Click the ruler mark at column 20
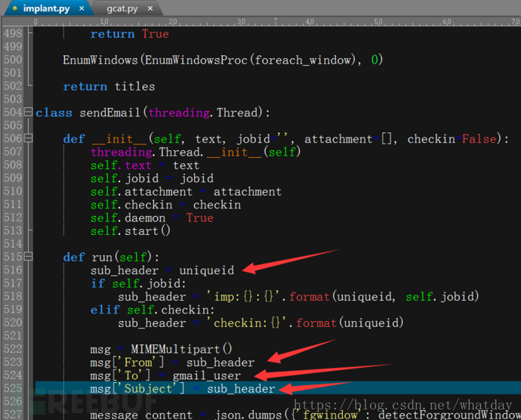This screenshot has height=420, width=521. click(172, 22)
